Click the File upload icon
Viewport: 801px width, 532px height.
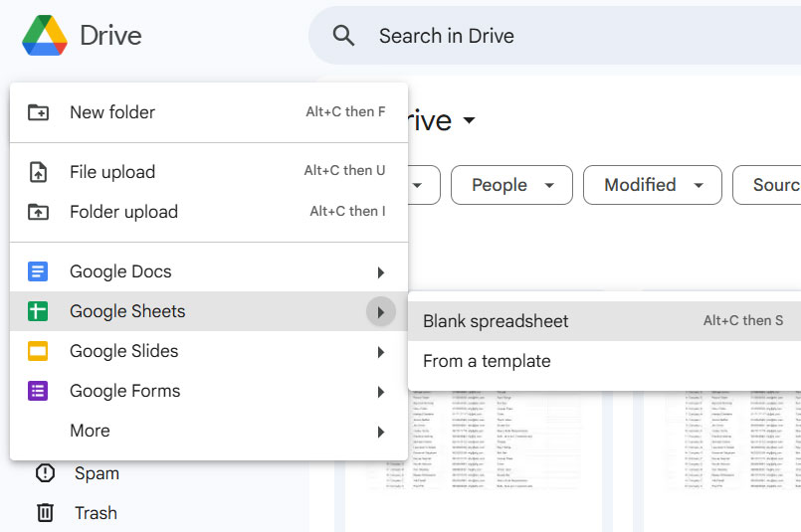[x=38, y=172]
